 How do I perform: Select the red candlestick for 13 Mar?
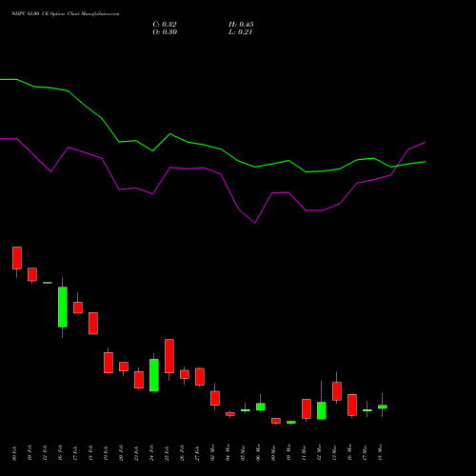pos(337,391)
